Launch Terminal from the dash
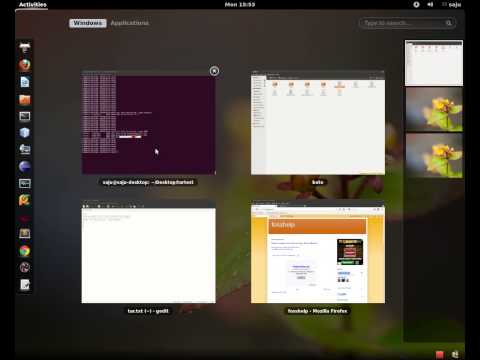The height and width of the screenshot is (360, 480). tap(25, 116)
